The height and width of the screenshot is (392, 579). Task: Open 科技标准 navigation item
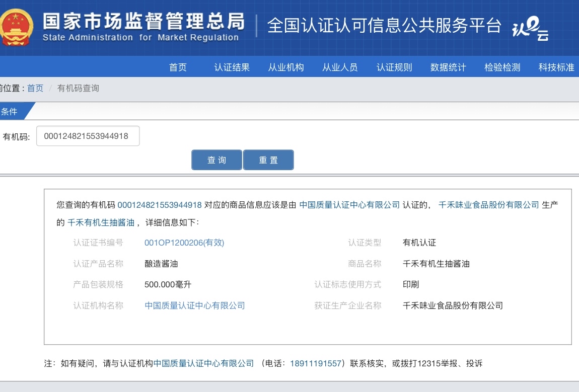click(556, 67)
